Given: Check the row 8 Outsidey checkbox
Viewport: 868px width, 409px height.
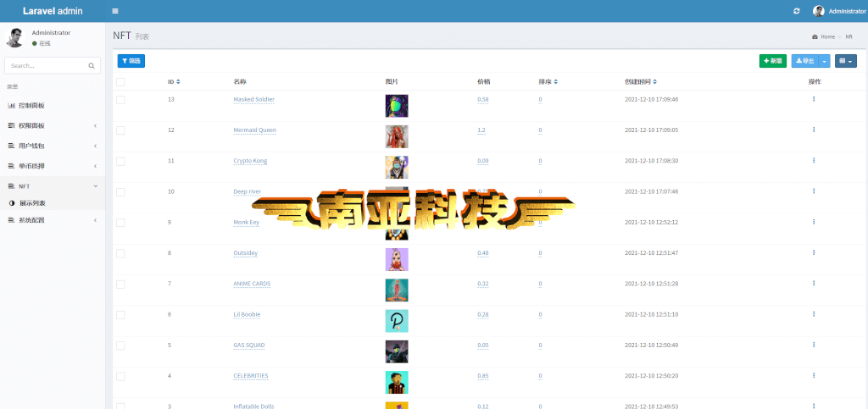Looking at the screenshot, I should click(x=120, y=253).
